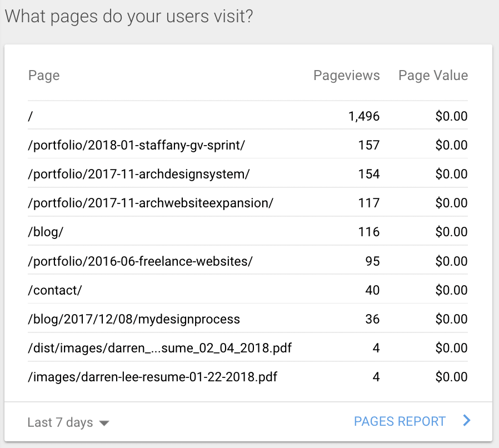Click the 1,496 pageviews value
The width and height of the screenshot is (499, 448).
(363, 116)
